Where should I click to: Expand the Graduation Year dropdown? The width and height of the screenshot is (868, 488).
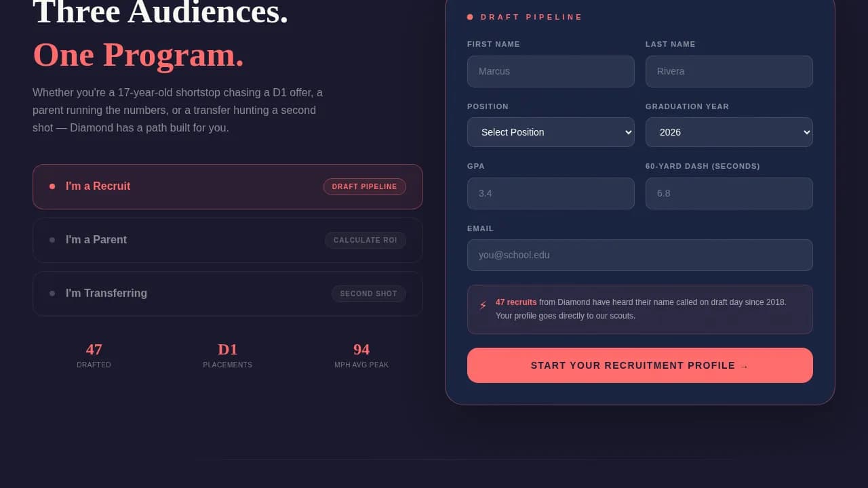729,132
